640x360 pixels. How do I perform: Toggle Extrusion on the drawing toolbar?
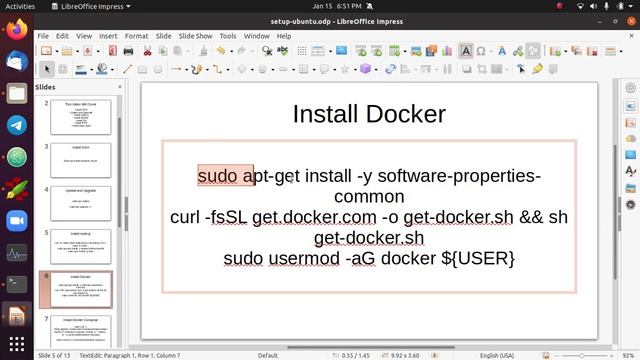click(553, 69)
